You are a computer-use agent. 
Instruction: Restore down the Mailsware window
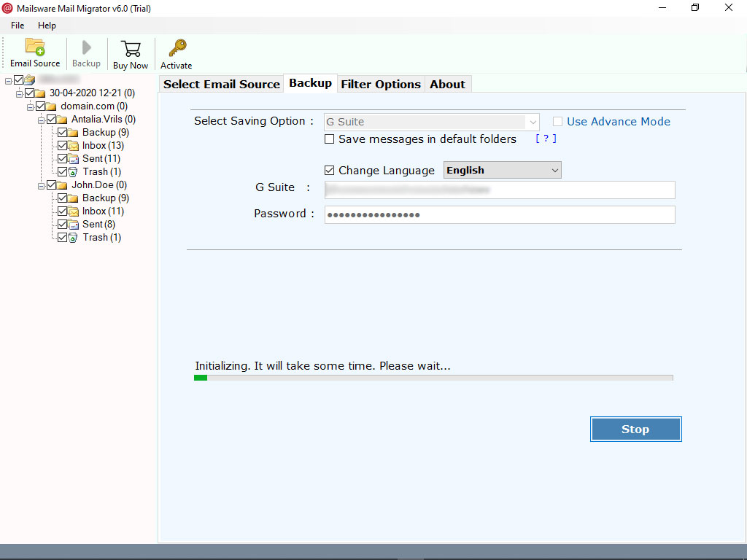point(695,7)
